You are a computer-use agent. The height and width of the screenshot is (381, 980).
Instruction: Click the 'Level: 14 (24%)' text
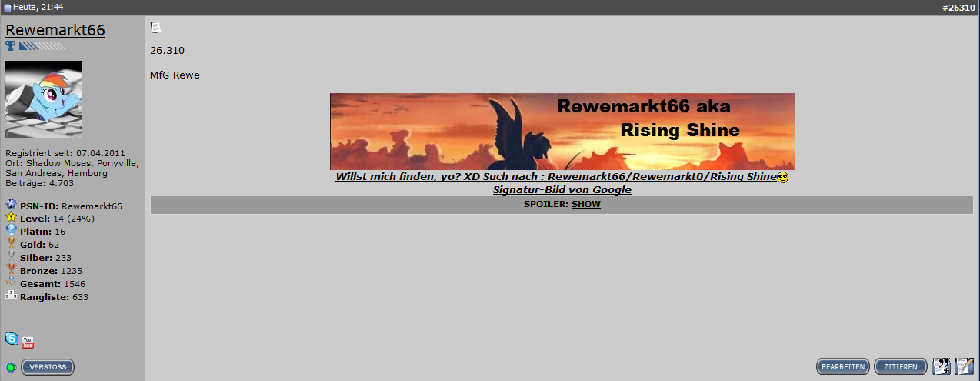click(x=57, y=219)
